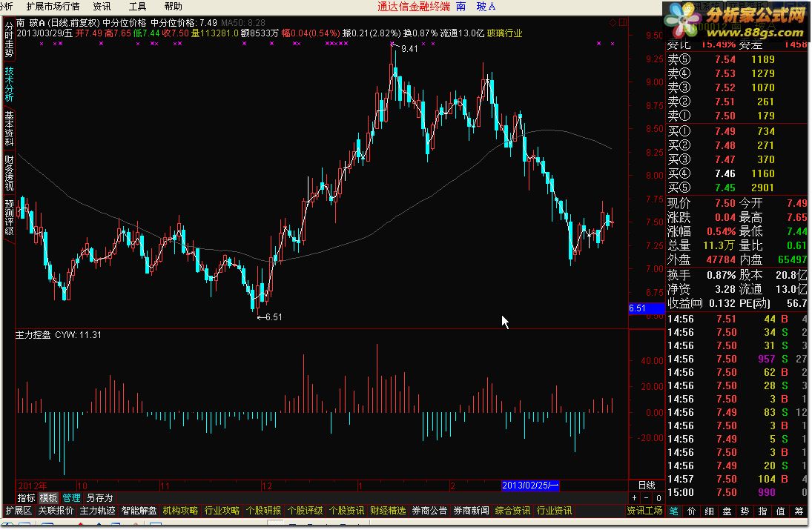Open the 资讯 menu
Screen dimensions: 812x530
[102, 7]
